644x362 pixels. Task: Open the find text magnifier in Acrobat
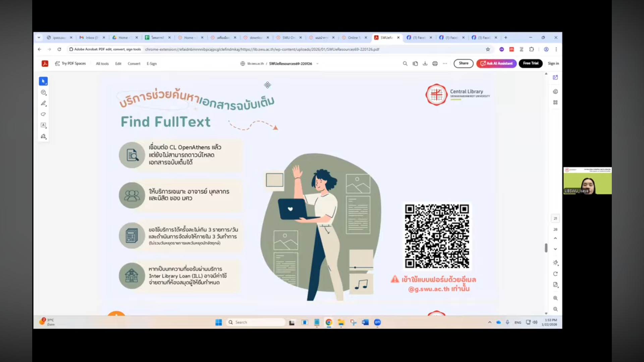tap(405, 63)
